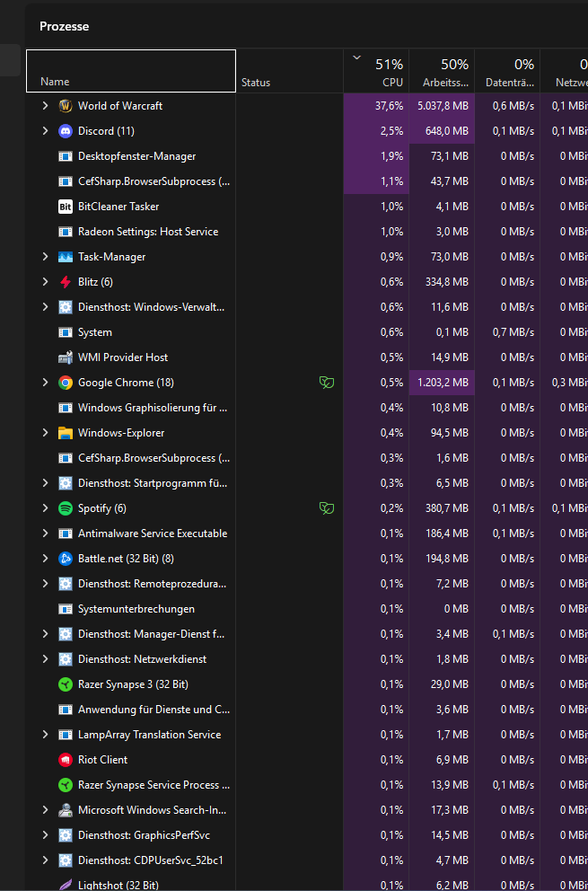Click the Antimalware Service Executable icon
The height and width of the screenshot is (891, 588).
[x=66, y=534]
